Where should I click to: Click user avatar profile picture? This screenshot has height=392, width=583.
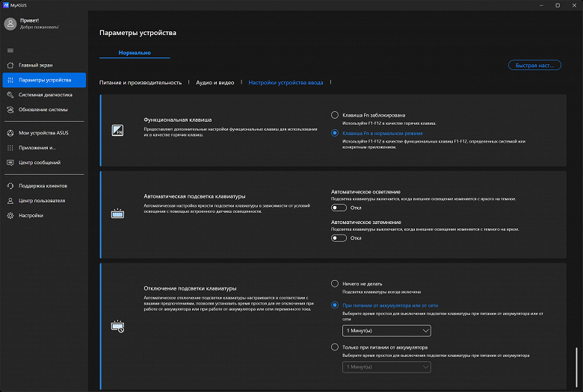pyautogui.click(x=10, y=24)
